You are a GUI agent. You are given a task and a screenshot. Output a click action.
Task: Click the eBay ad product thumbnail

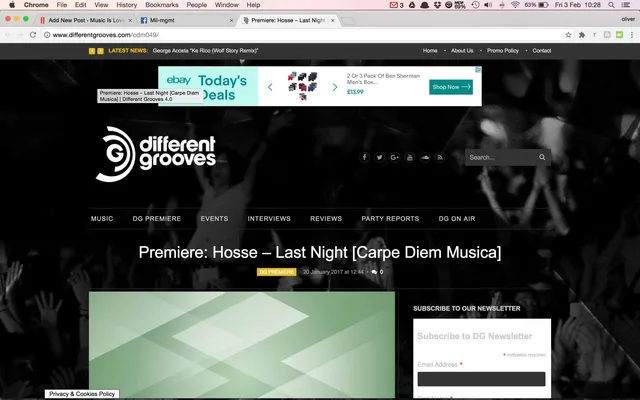pyautogui.click(x=302, y=86)
